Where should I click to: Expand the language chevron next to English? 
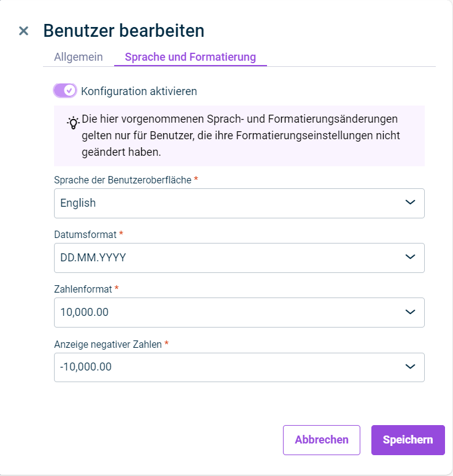point(410,202)
